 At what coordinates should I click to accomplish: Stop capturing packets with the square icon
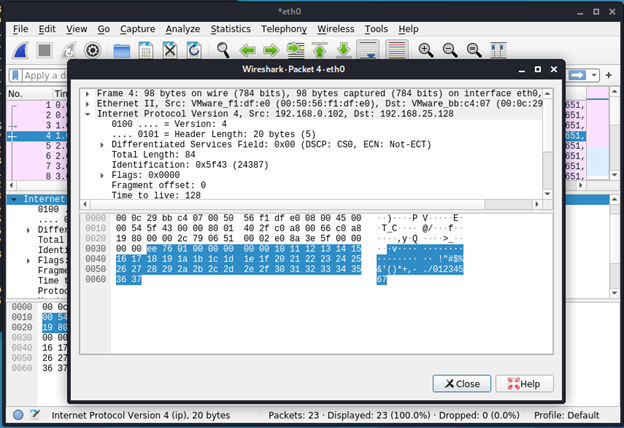(44, 50)
